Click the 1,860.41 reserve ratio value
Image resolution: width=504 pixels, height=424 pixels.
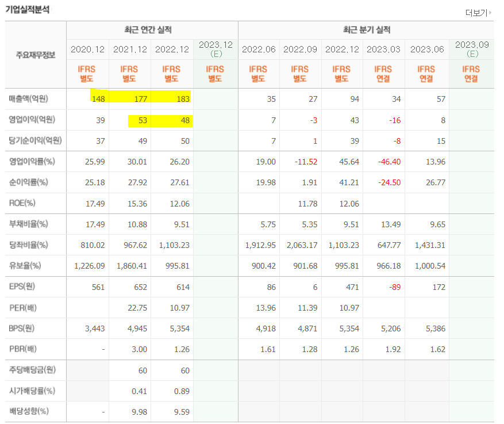point(132,266)
